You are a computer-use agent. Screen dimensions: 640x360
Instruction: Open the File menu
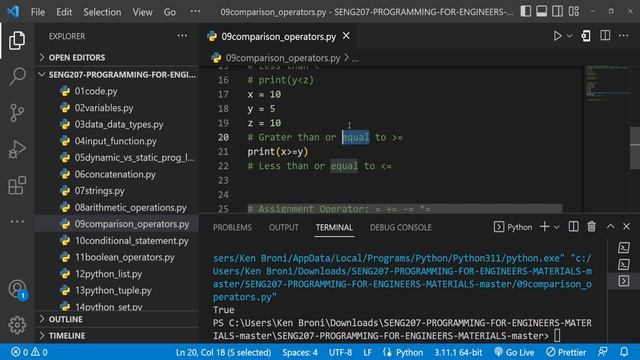pos(38,12)
